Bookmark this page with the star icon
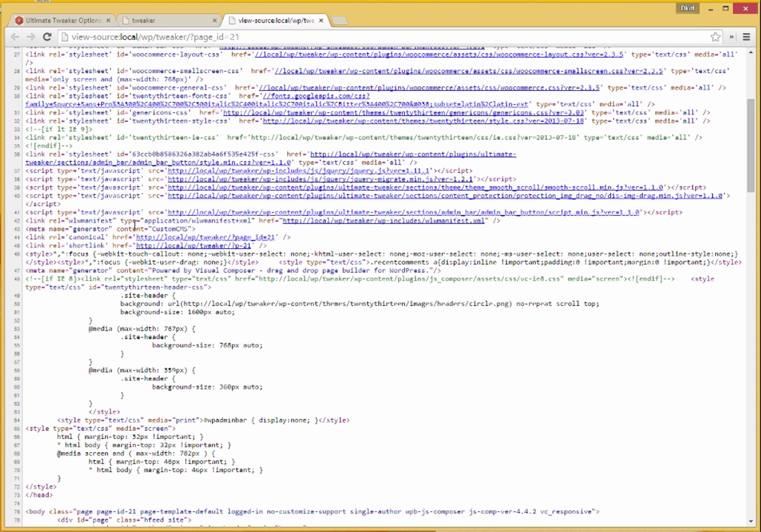Image resolution: width=761 pixels, height=532 pixels. tap(715, 37)
